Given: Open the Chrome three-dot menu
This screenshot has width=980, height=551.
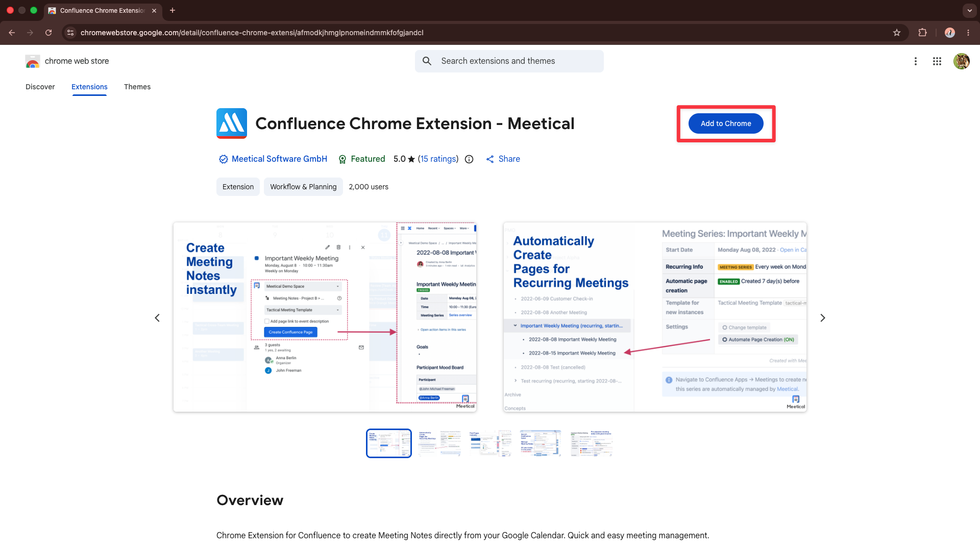Looking at the screenshot, I should (968, 33).
